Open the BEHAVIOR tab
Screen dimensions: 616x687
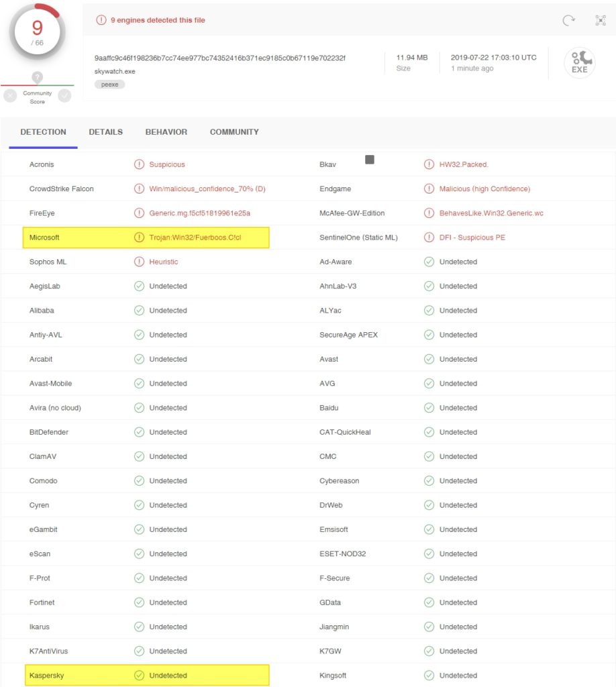pyautogui.click(x=166, y=132)
